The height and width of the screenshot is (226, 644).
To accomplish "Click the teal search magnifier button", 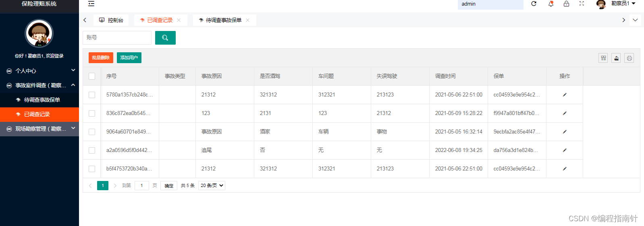I will (165, 38).
